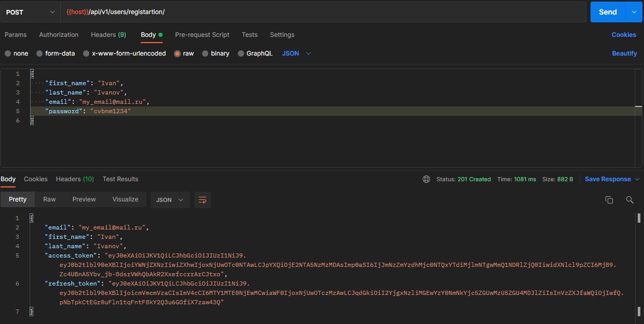The height and width of the screenshot is (324, 644).
Task: Copy the response with the copy icon
Action: (x=609, y=200)
